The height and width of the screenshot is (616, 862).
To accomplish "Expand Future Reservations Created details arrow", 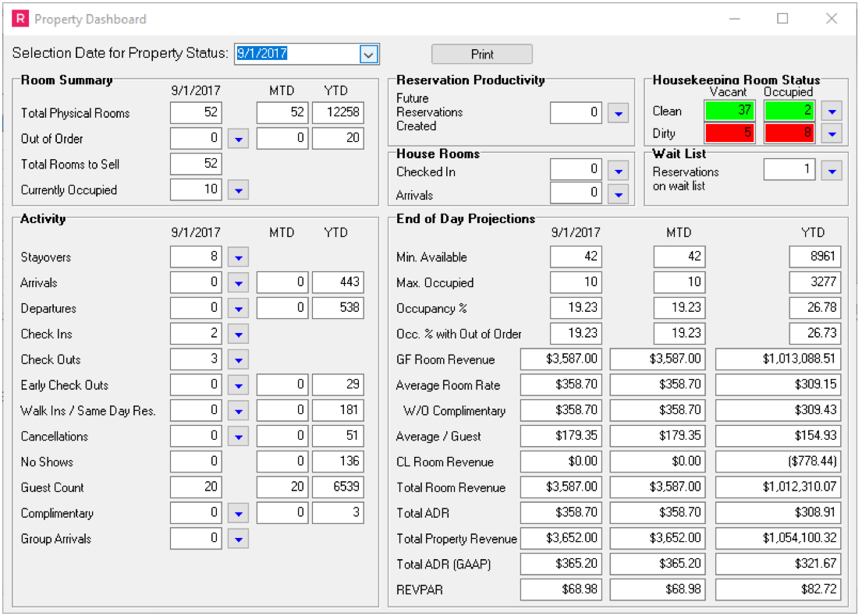I will [618, 113].
